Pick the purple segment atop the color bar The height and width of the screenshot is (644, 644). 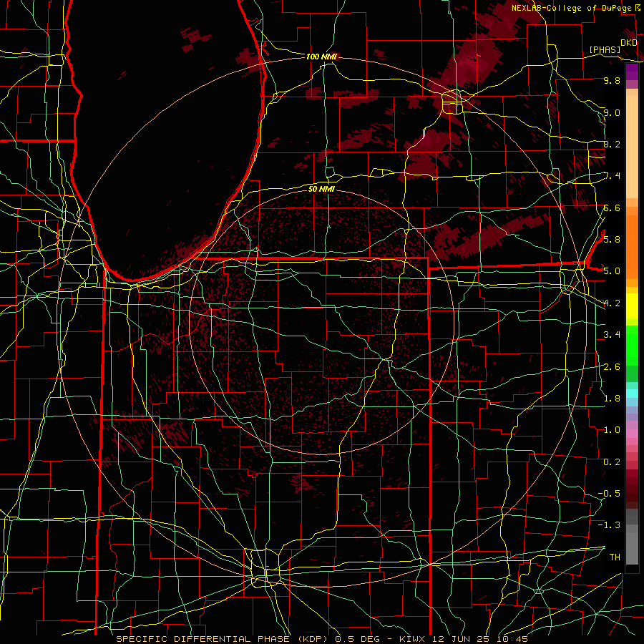(x=632, y=72)
